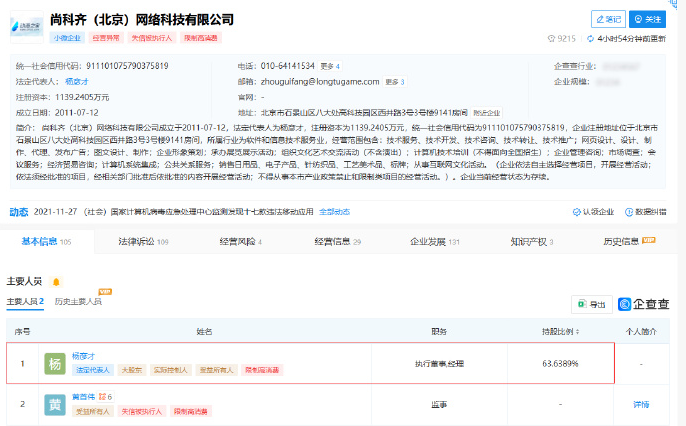Click the bell icon beside 主要人员

tap(56, 282)
